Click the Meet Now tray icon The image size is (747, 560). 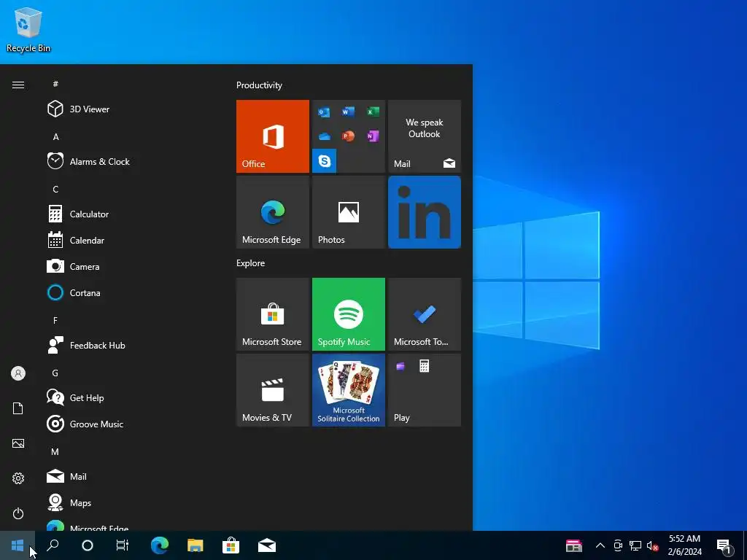pyautogui.click(x=618, y=545)
